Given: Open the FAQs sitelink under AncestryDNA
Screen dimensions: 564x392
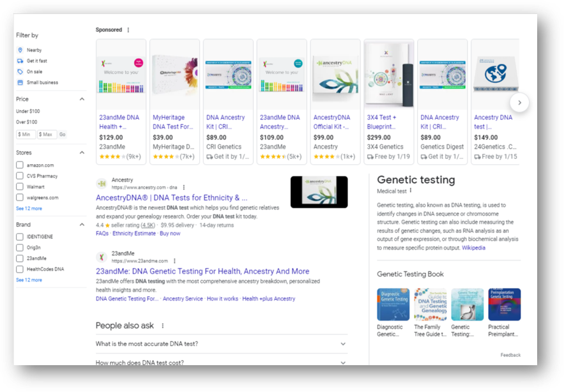Looking at the screenshot, I should click(102, 234).
